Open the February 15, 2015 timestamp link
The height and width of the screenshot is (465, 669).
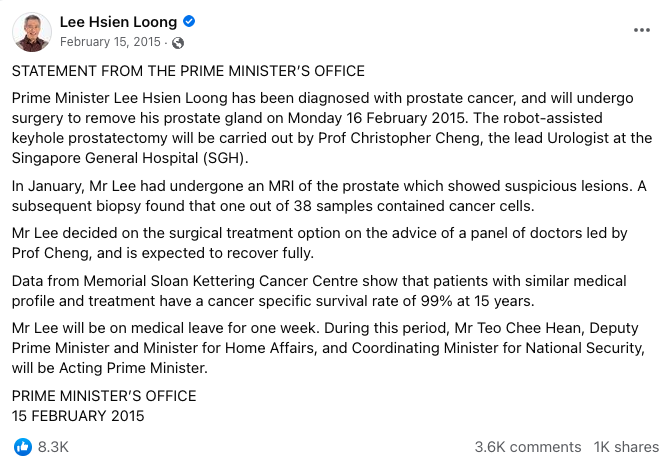coord(112,42)
